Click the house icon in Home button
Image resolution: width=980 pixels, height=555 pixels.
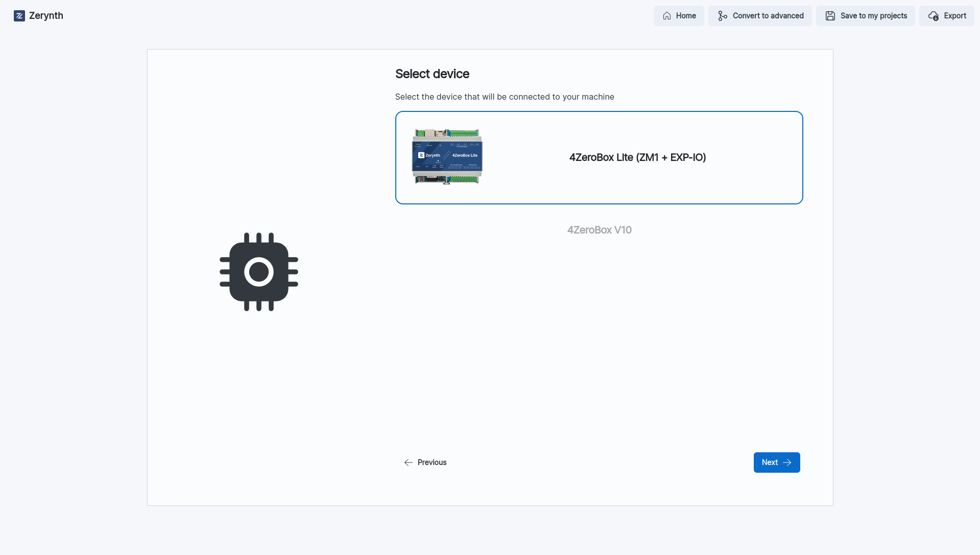pyautogui.click(x=667, y=16)
